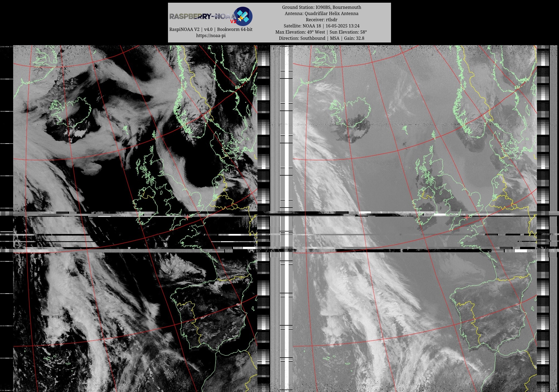Image resolution: width=559 pixels, height=392 pixels.
Task: Click the red ground station cross on left image
Action: coord(187,218)
